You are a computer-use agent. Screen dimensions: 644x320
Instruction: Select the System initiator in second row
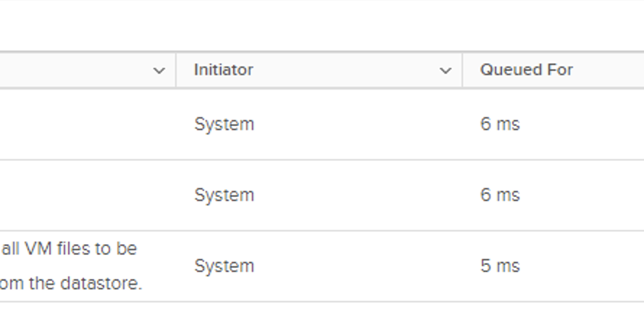(x=224, y=195)
